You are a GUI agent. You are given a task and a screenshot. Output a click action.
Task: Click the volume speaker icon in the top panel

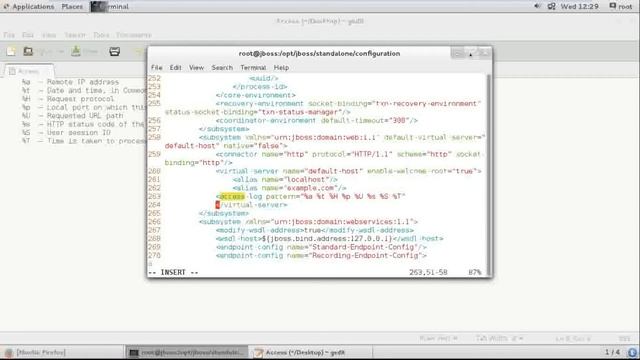(x=538, y=6)
